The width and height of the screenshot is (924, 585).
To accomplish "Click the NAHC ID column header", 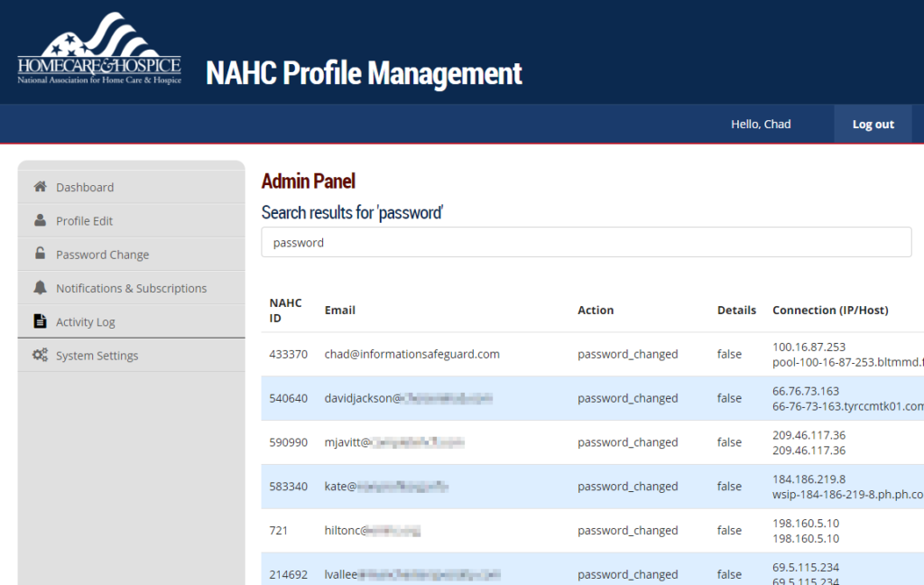I will [285, 310].
